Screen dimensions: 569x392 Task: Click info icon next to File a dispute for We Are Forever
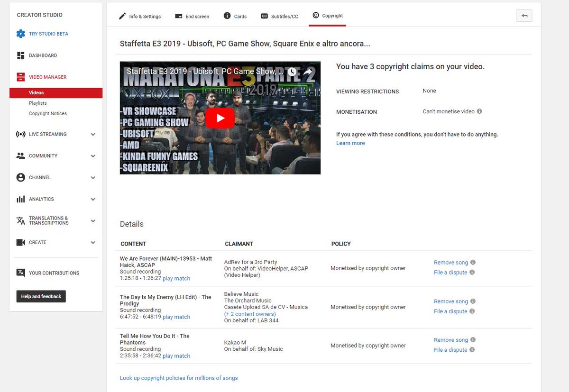click(472, 272)
